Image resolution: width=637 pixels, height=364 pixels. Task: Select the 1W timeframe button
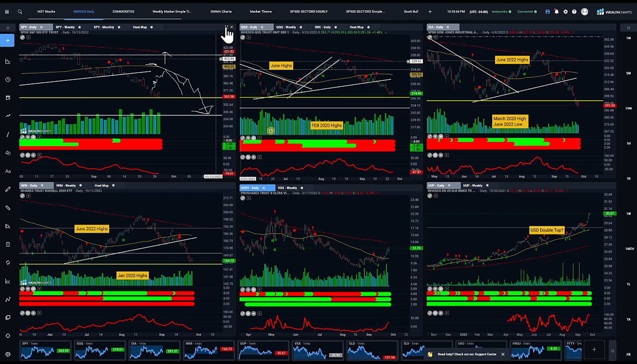pyautogui.click(x=629, y=214)
